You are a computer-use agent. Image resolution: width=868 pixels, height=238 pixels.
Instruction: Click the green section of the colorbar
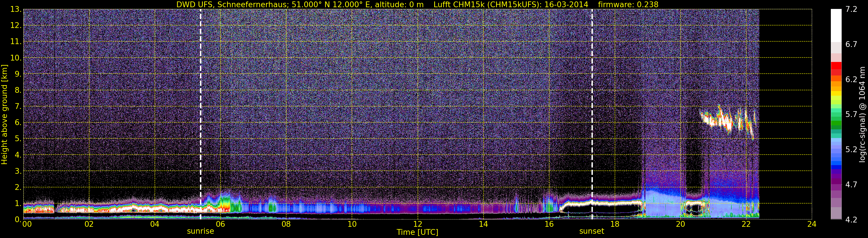tap(836, 121)
